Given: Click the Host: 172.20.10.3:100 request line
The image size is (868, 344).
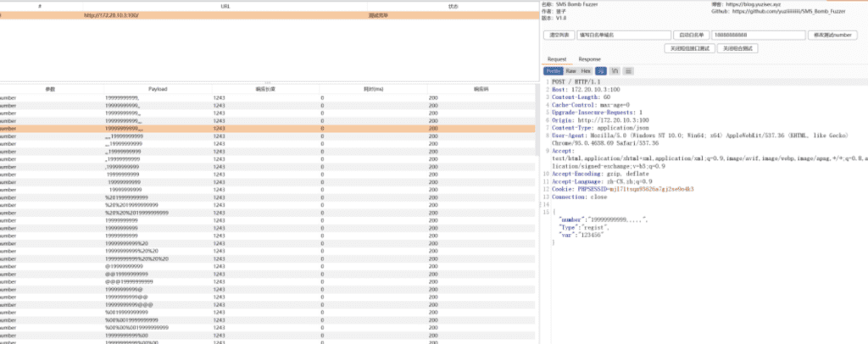Looking at the screenshot, I should (586, 90).
